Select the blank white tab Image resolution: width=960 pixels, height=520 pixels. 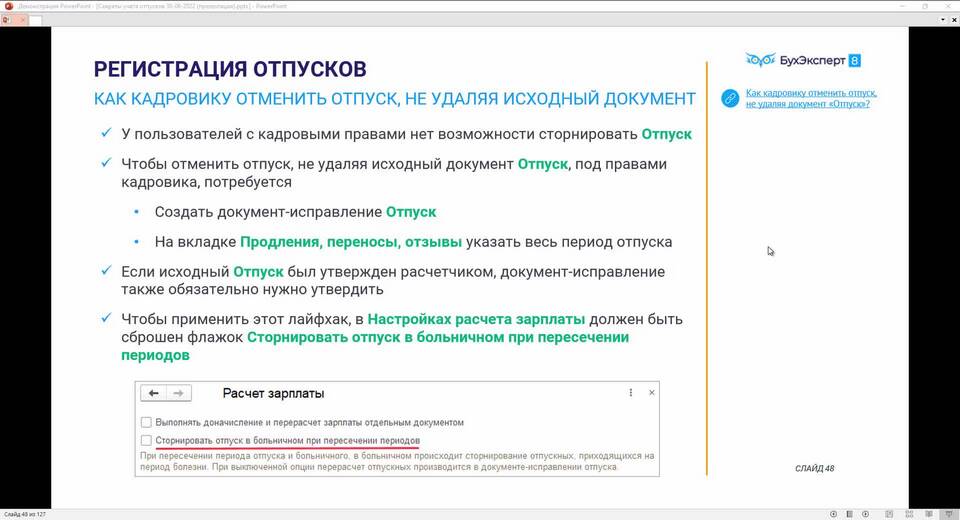34,20
